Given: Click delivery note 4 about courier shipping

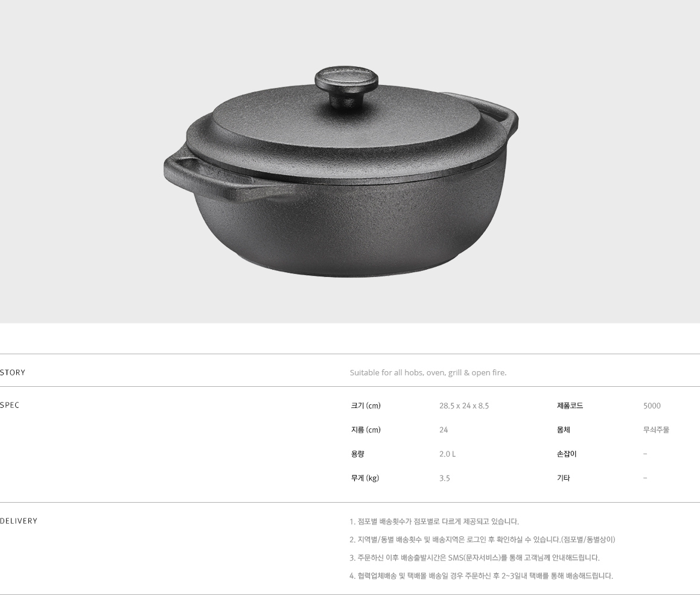Looking at the screenshot, I should [x=482, y=576].
